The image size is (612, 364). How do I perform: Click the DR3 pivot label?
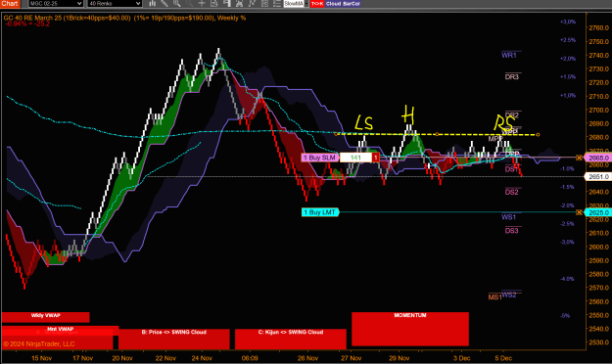coord(512,77)
